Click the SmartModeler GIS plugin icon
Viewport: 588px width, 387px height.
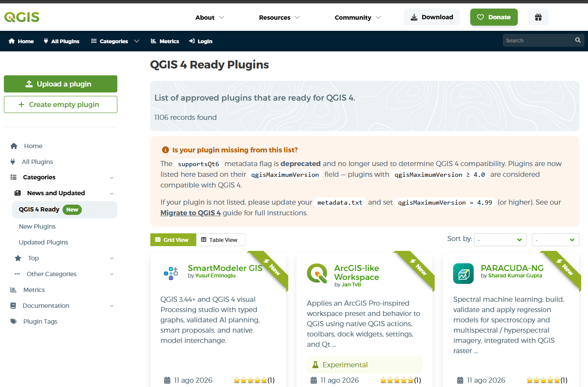pos(171,273)
